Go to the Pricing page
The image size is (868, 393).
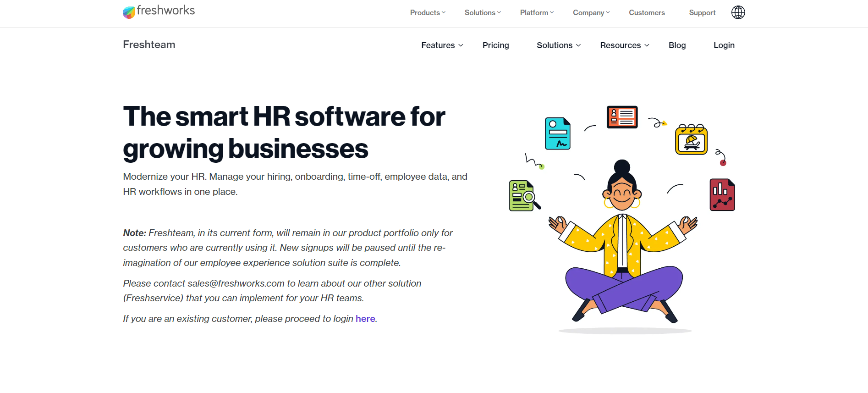(495, 45)
